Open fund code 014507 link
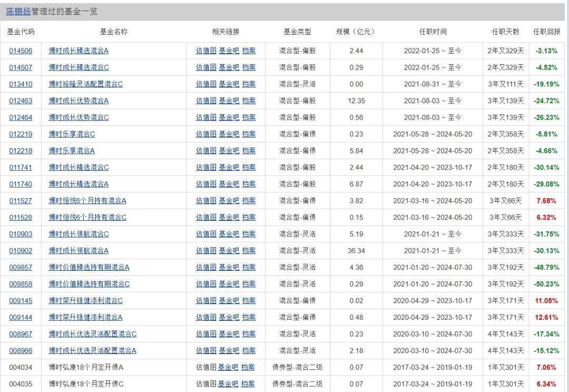The height and width of the screenshot is (392, 569). pyautogui.click(x=21, y=67)
